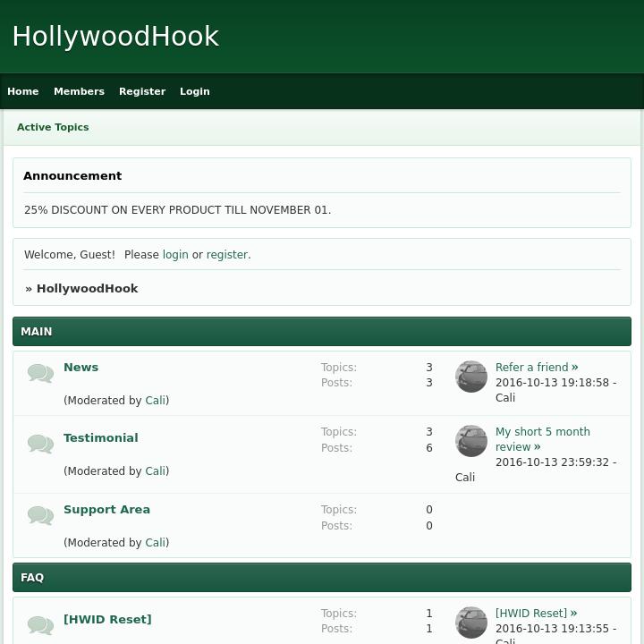
Task: Open the News forum
Action: tap(80, 368)
